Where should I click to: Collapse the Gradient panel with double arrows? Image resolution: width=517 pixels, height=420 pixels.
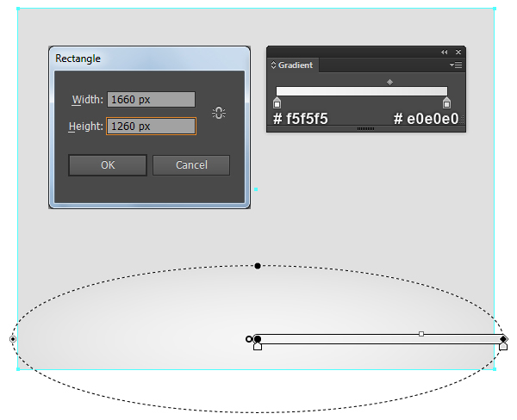point(444,52)
